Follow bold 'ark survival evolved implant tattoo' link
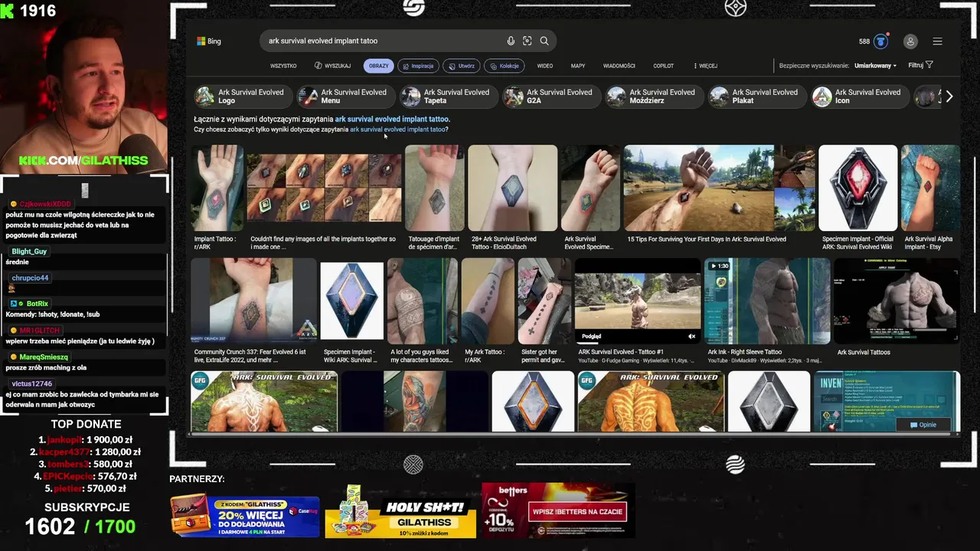980x551 pixels. click(393, 119)
